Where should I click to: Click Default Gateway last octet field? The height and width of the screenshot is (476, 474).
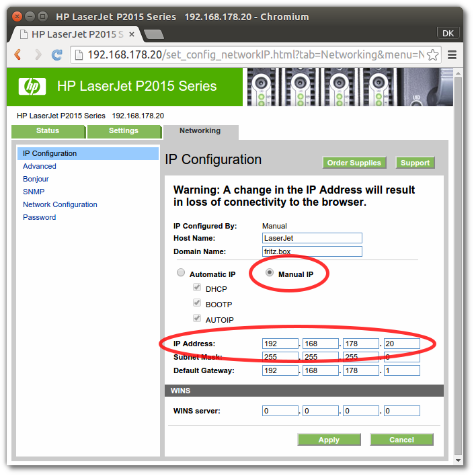[402, 370]
